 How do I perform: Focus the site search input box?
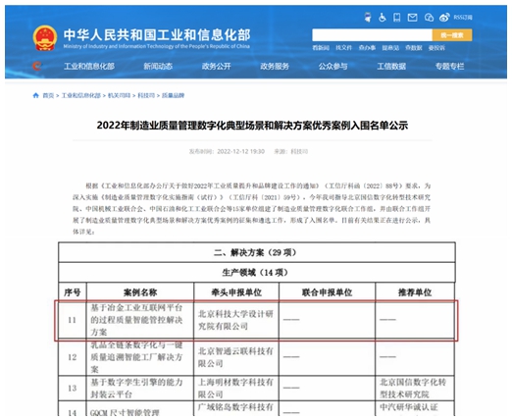tap(372, 35)
